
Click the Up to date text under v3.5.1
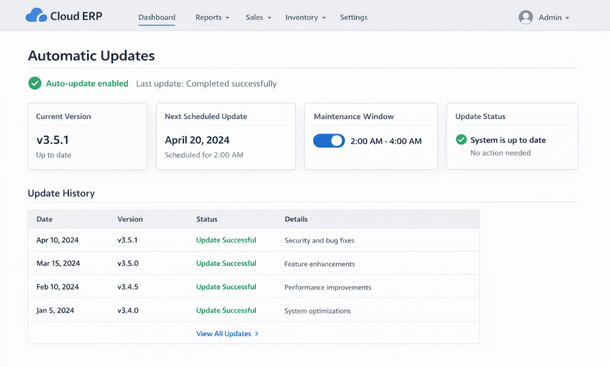[x=54, y=155]
